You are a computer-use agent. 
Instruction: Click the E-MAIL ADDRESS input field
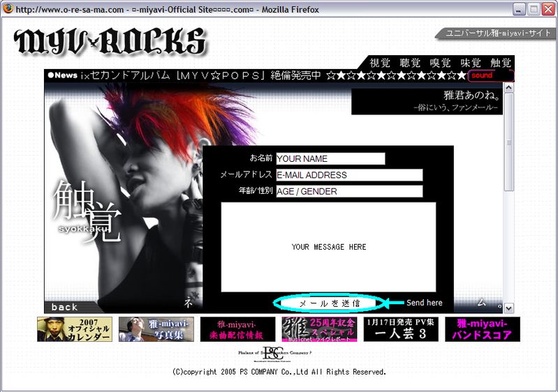(x=349, y=175)
